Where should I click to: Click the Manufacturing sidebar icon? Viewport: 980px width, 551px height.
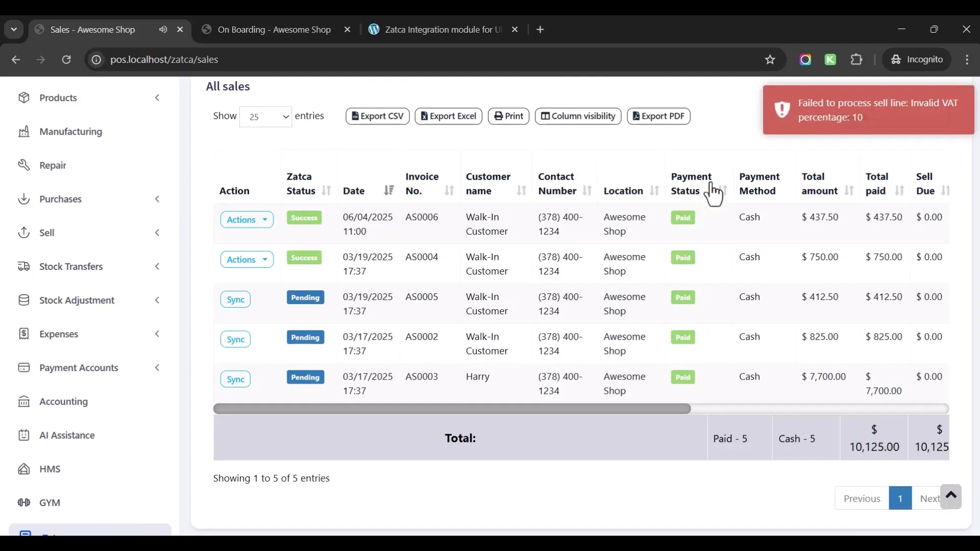click(x=23, y=132)
